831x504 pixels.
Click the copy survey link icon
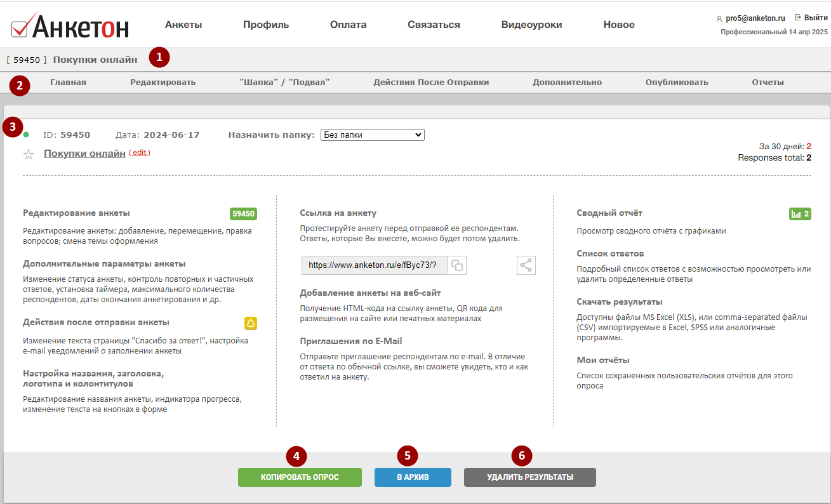pos(457,265)
